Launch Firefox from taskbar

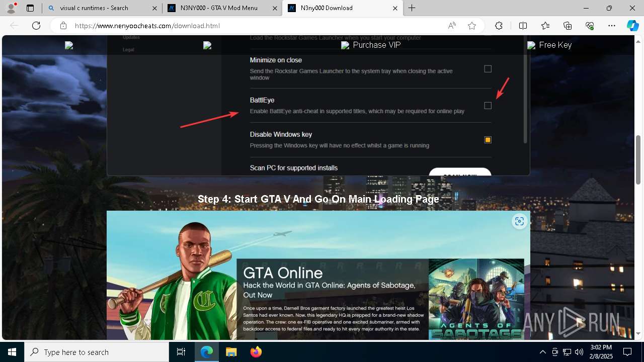[x=256, y=352]
